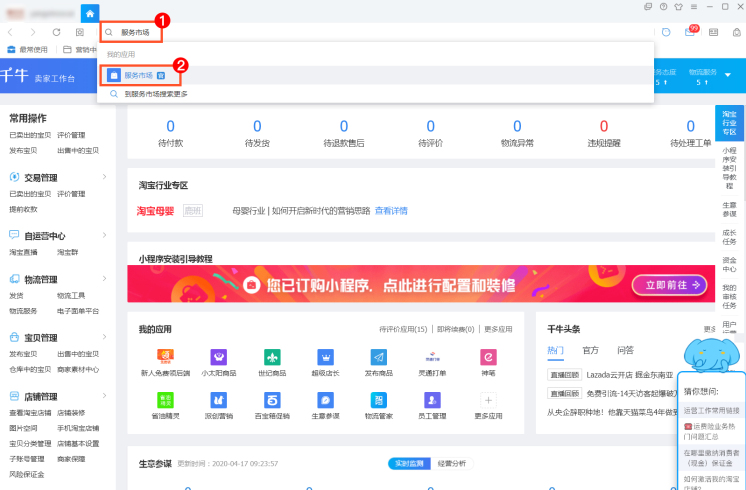The height and width of the screenshot is (490, 746).
Task: Open 生意参谋 in the right sidebar
Action: 729,209
